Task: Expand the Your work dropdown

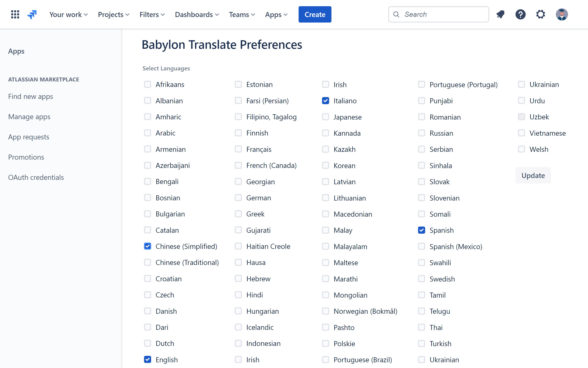Action: (x=68, y=14)
